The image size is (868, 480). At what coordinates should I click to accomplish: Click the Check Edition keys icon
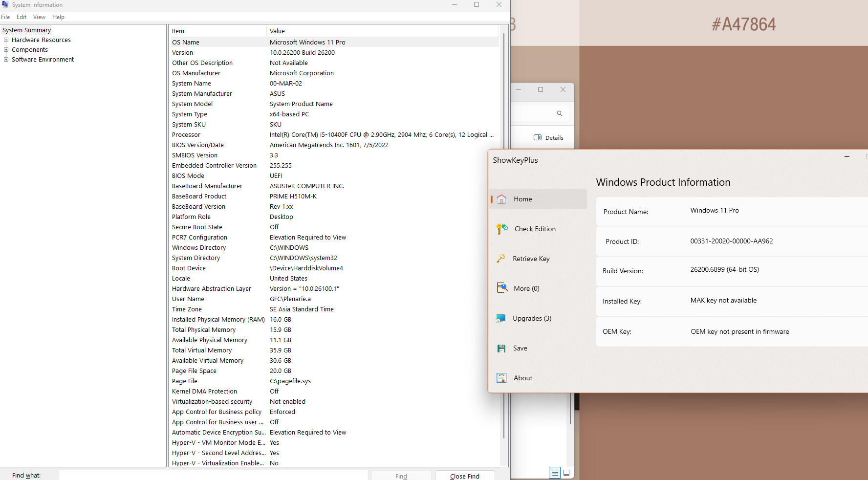point(502,229)
